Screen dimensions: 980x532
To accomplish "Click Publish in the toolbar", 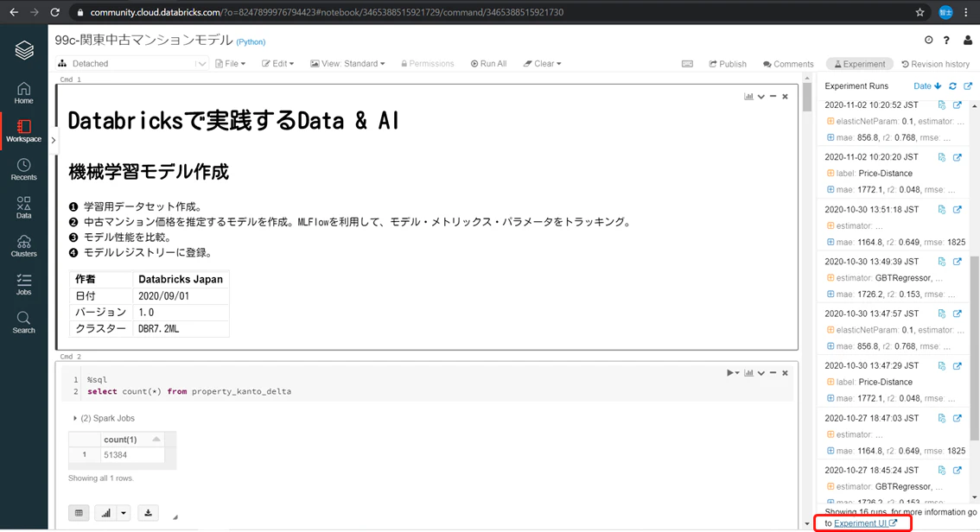I will 728,64.
